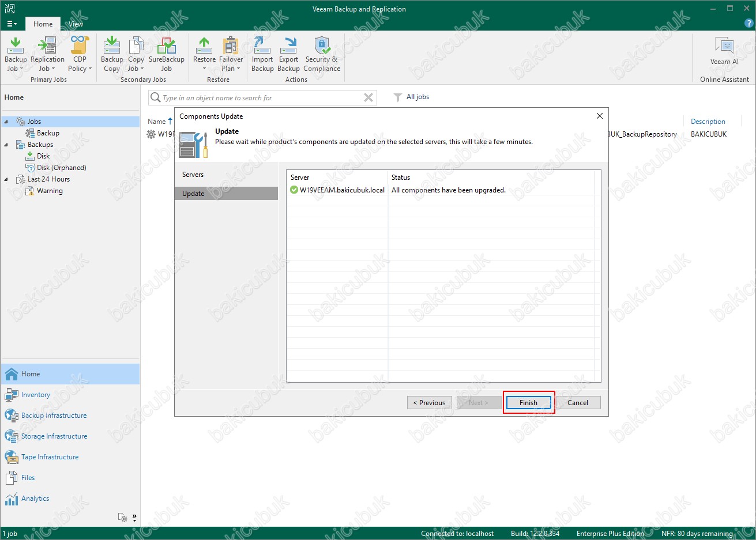Switch to the Backup Infrastructure view
The image size is (756, 540).
point(70,416)
